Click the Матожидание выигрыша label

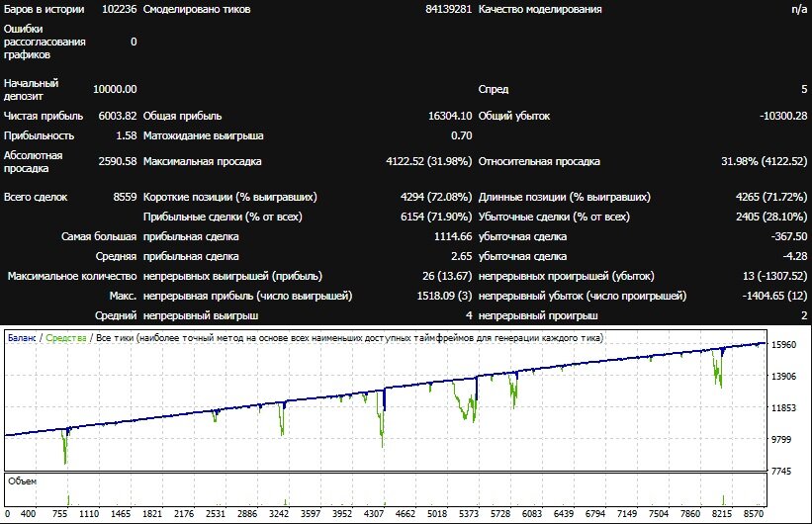pyautogui.click(x=204, y=135)
